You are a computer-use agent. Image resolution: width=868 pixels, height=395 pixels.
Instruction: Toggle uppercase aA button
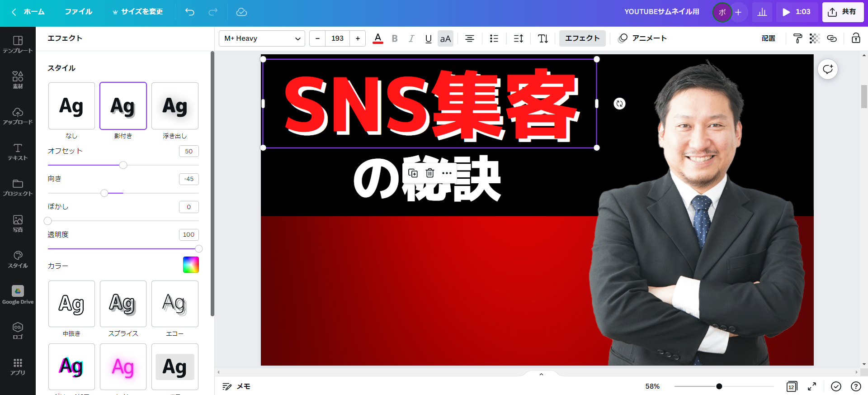point(445,38)
